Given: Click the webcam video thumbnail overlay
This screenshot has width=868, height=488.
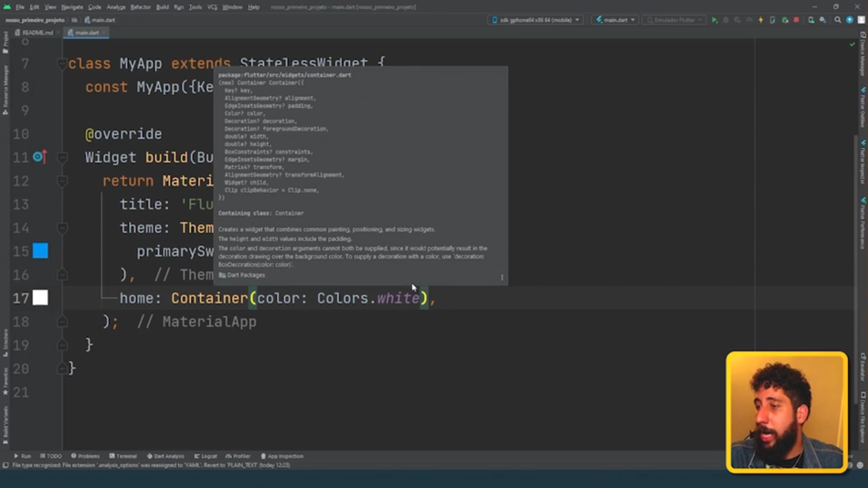Looking at the screenshot, I should 787,412.
